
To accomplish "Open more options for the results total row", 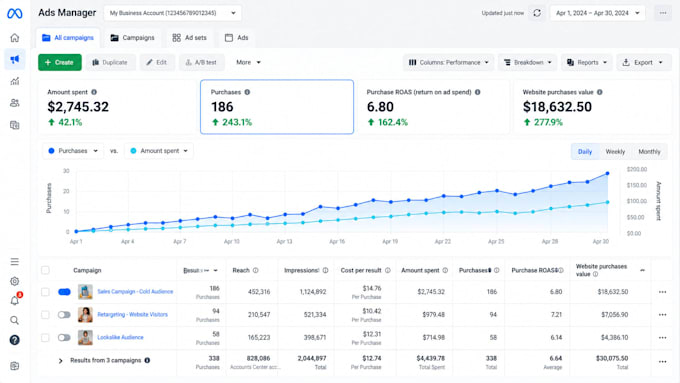I will pos(662,361).
